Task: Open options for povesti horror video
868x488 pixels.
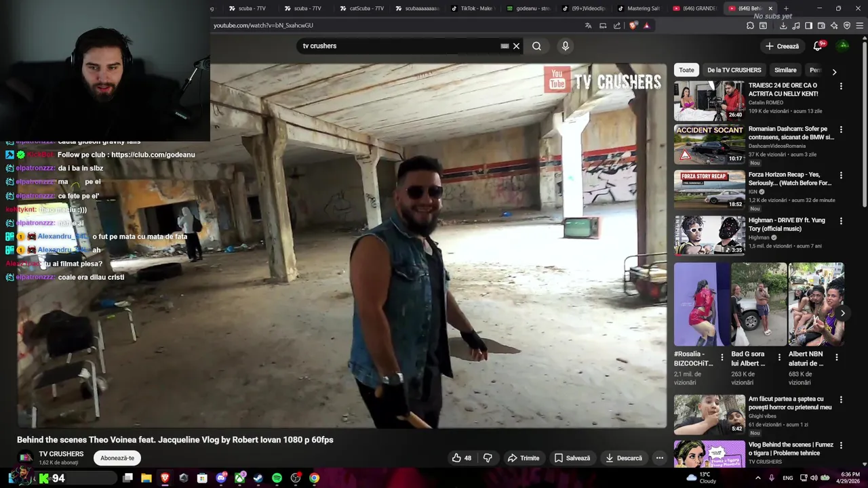Action: (841, 400)
